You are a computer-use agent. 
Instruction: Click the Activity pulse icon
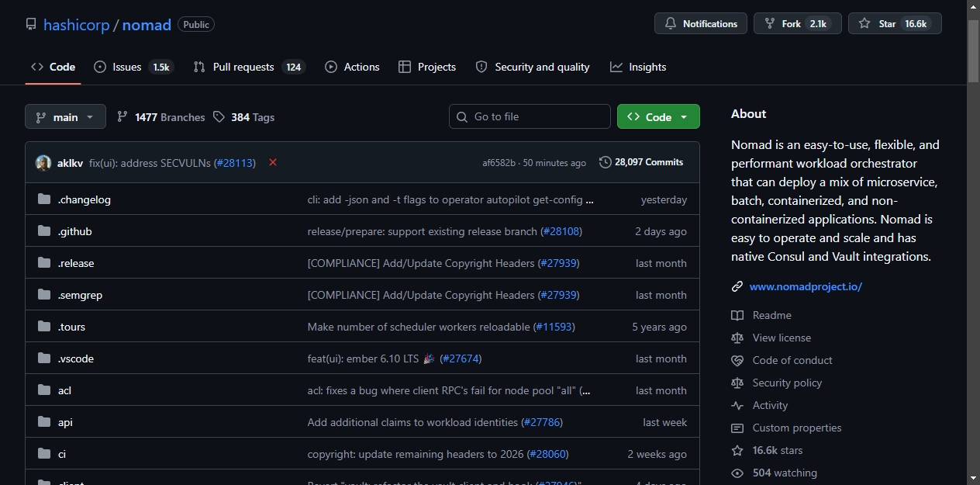click(x=737, y=405)
